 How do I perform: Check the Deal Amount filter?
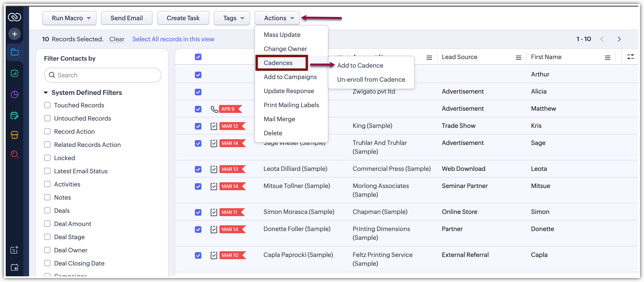(x=47, y=224)
